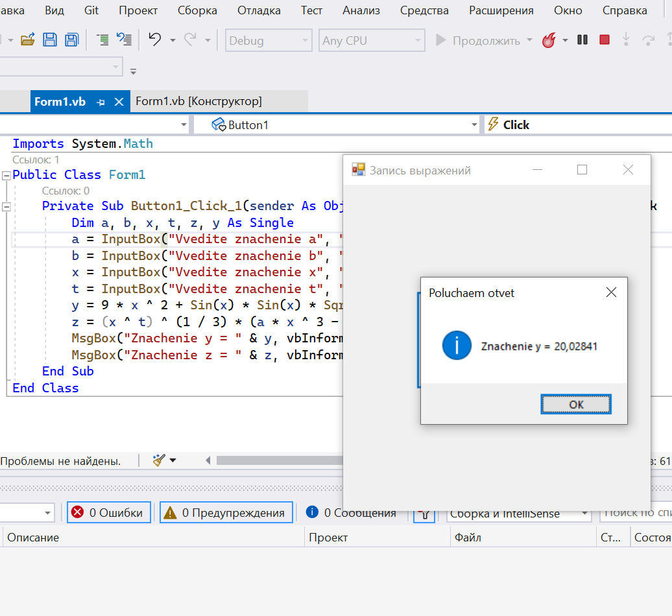Open the Сборка menu

(197, 10)
